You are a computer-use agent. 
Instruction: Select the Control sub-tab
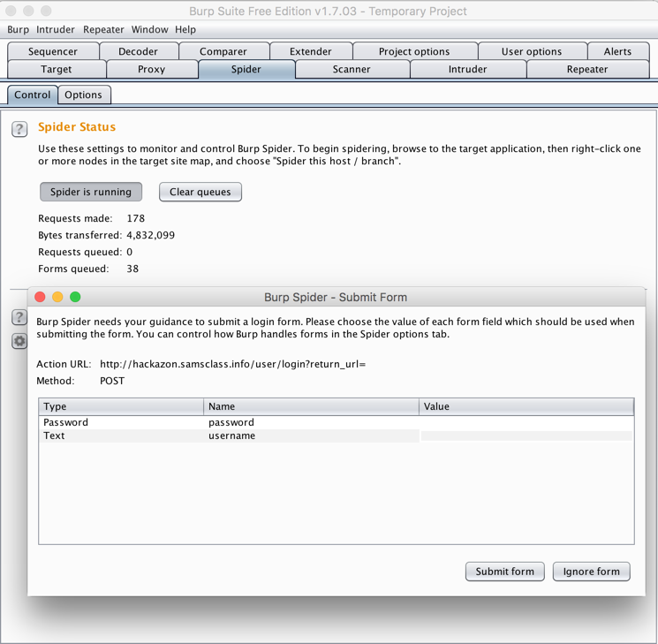coord(33,95)
